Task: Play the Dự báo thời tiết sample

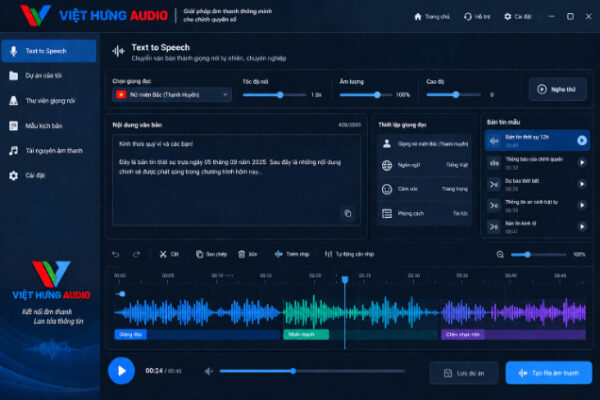Action: pos(582,184)
